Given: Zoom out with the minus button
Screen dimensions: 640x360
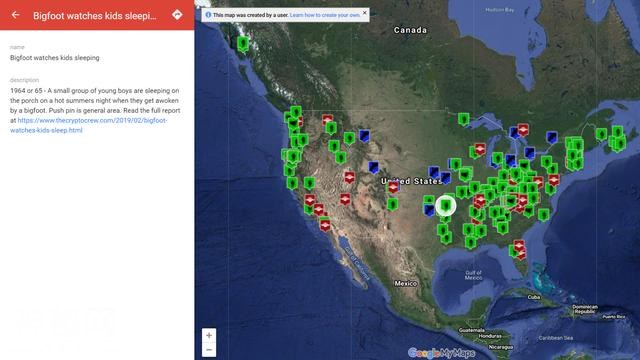Looking at the screenshot, I should tap(209, 350).
